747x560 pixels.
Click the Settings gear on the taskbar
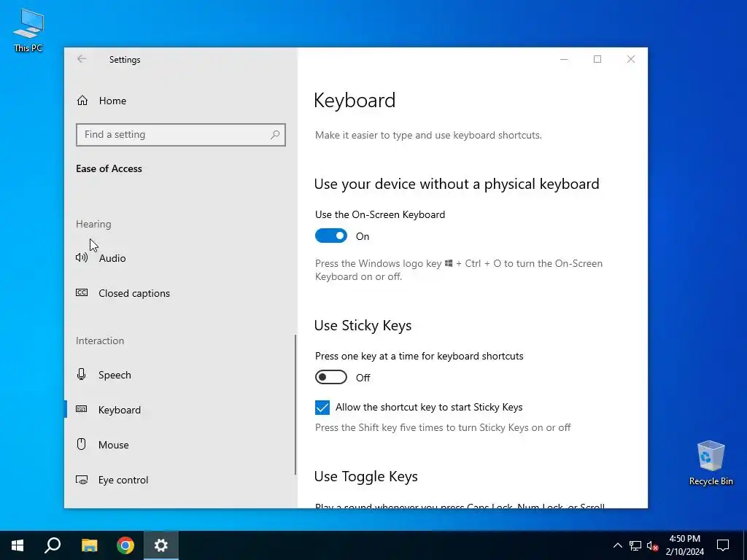coord(161,545)
